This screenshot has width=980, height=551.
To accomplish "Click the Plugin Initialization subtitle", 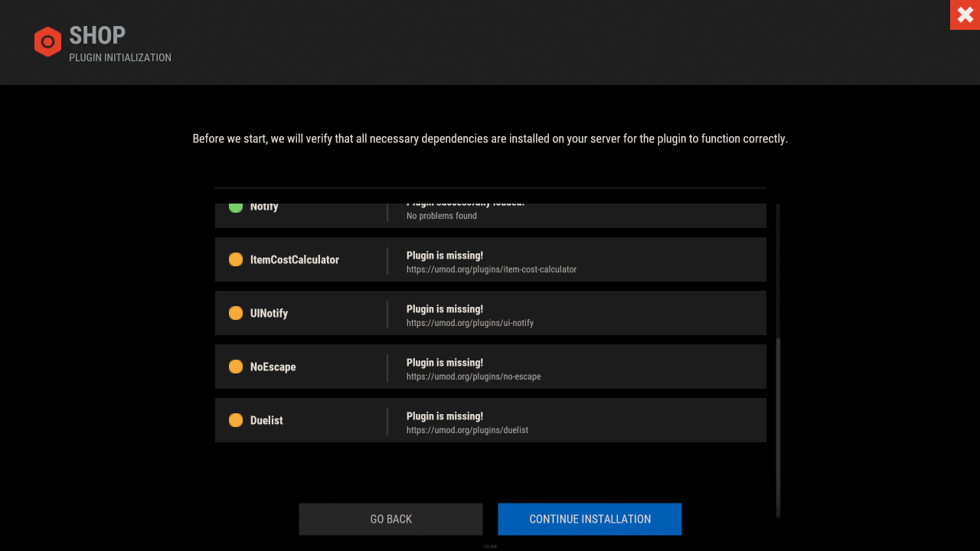I will 120,58.
